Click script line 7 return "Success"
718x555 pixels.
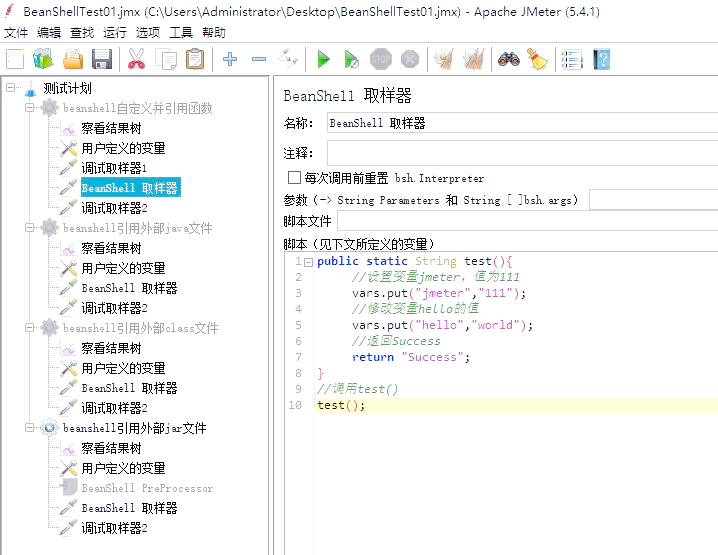tap(411, 357)
